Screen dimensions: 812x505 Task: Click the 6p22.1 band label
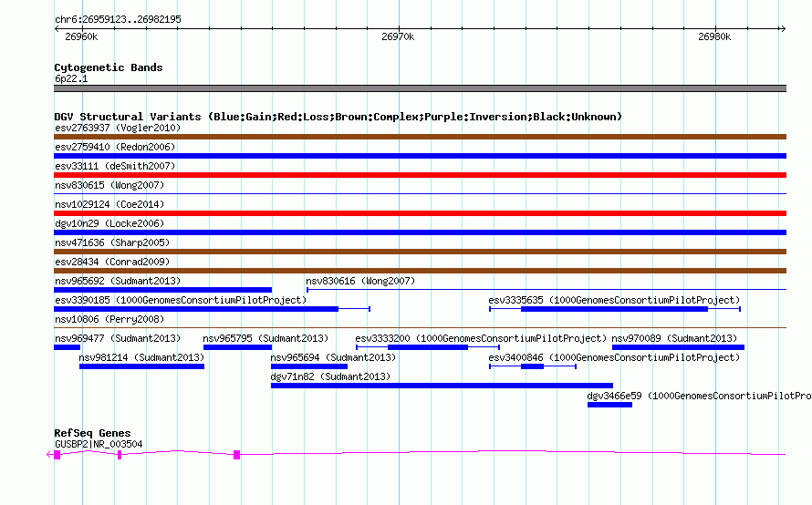[x=71, y=78]
